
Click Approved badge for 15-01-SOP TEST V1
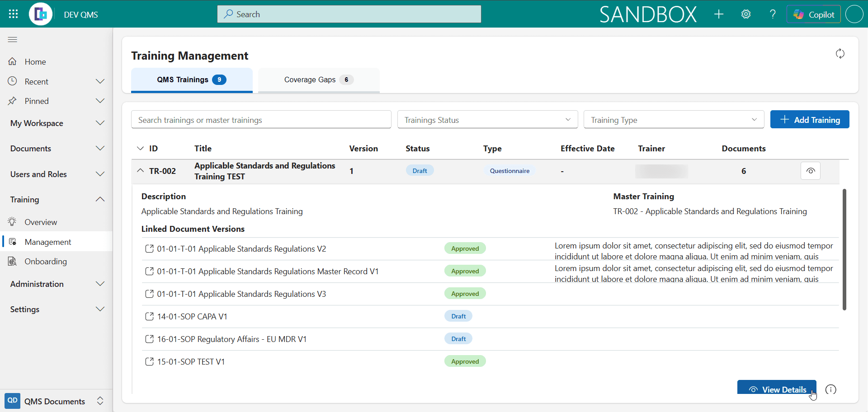point(465,361)
